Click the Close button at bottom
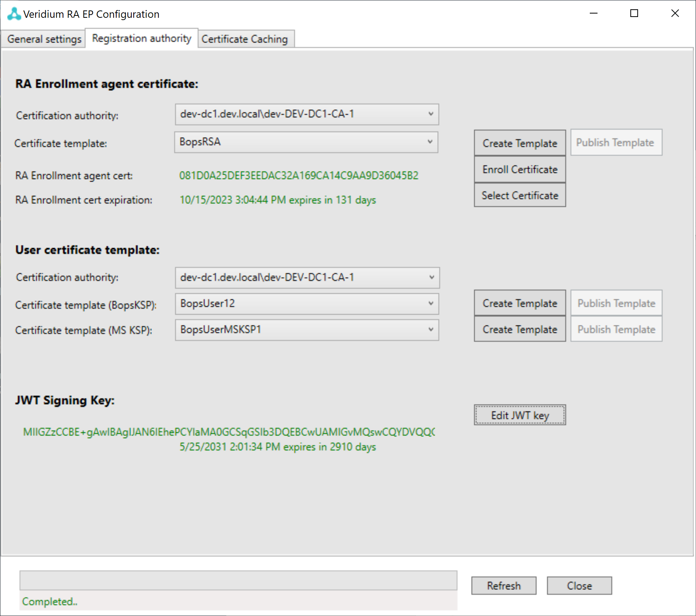 point(579,586)
